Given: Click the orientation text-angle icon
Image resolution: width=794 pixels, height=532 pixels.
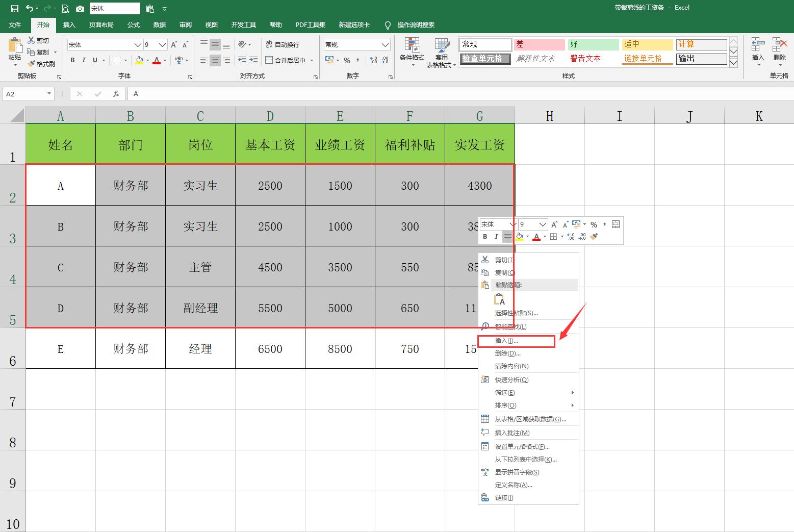Looking at the screenshot, I should [242, 44].
